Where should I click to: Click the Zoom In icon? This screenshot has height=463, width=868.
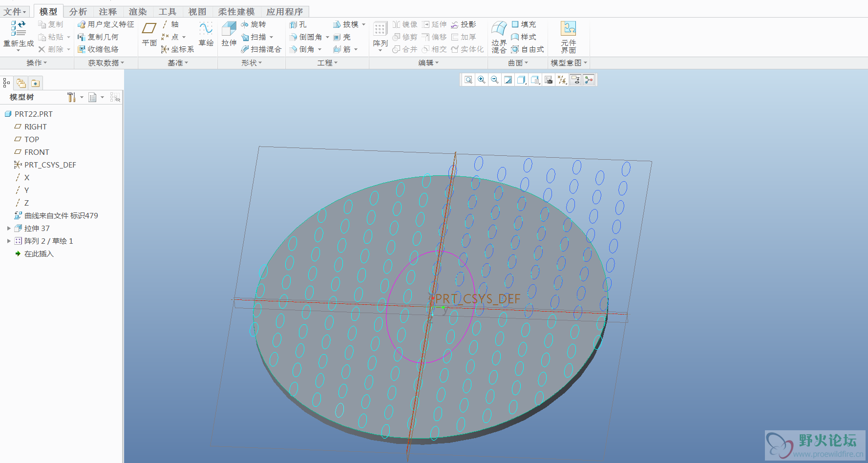(482, 80)
